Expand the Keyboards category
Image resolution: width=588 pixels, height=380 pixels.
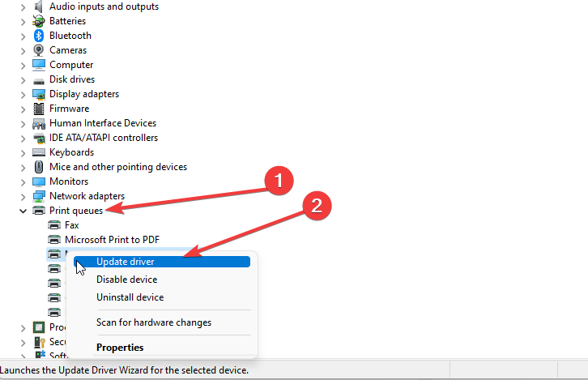click(x=23, y=153)
